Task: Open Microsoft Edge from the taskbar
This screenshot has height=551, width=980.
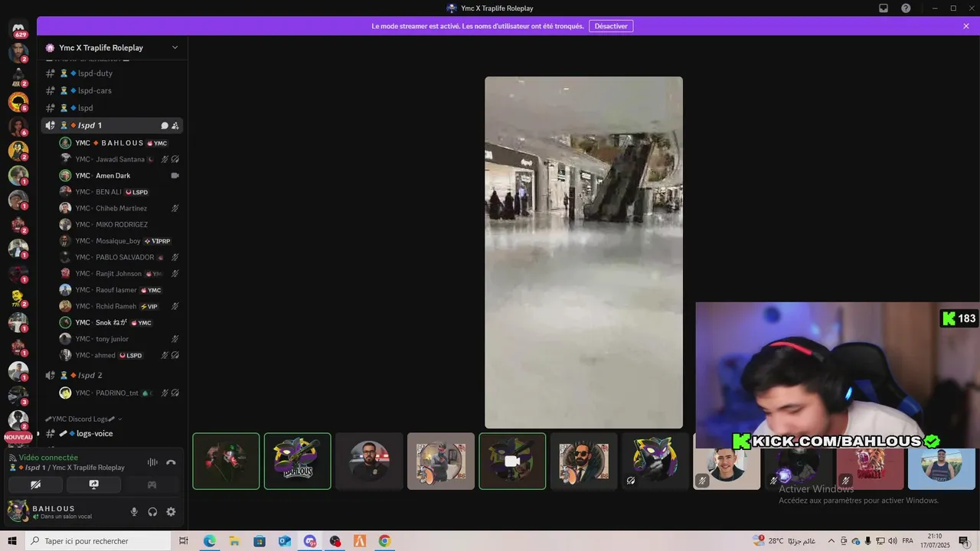Action: click(x=209, y=541)
